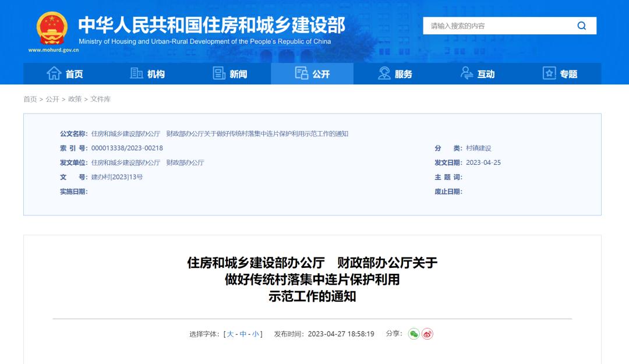
Task: Go to 文件库 in the breadcrumb
Action: [x=100, y=99]
